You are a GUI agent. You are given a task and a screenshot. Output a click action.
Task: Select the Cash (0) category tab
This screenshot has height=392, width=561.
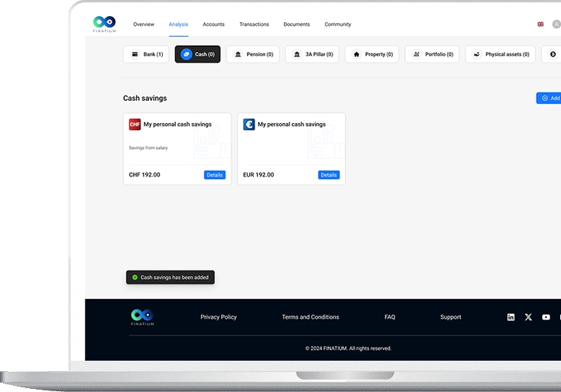point(197,54)
